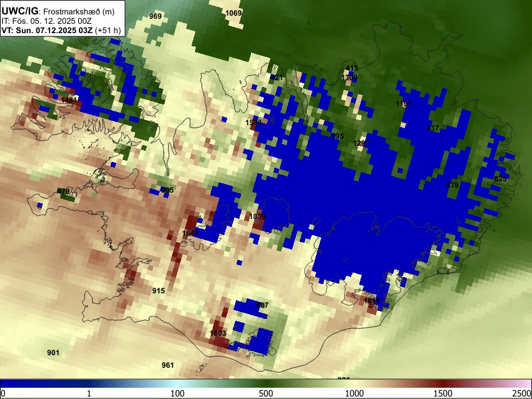
Task: Select the 437 value label
Action: [x=432, y=128]
